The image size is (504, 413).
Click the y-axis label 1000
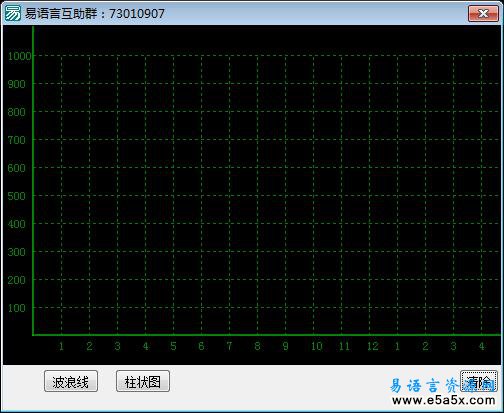(x=19, y=56)
